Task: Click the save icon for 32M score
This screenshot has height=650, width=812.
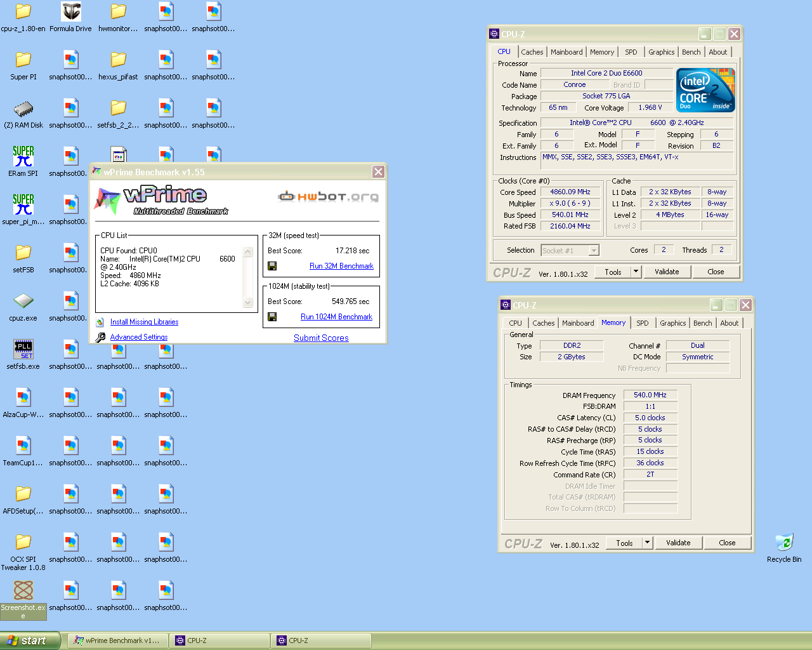Action: 272,266
